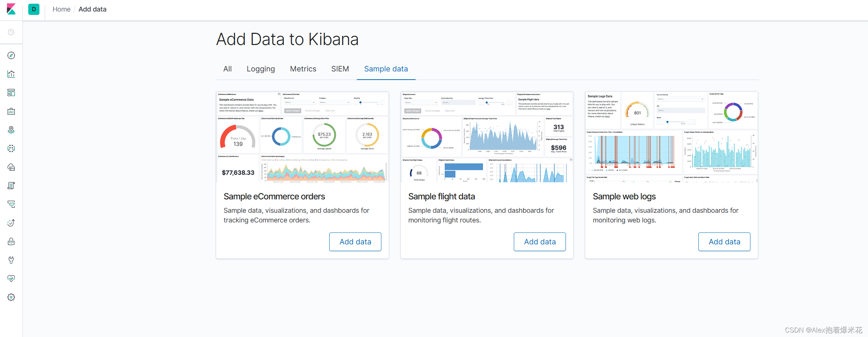Screen dimensions: 868x337
Task: Open Discover compass icon in sidebar
Action: point(11,55)
